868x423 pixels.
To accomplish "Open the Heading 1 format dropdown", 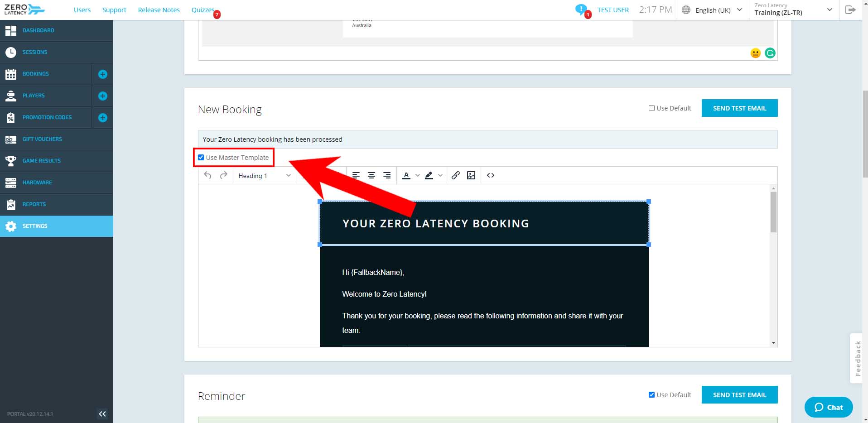I will tap(264, 176).
